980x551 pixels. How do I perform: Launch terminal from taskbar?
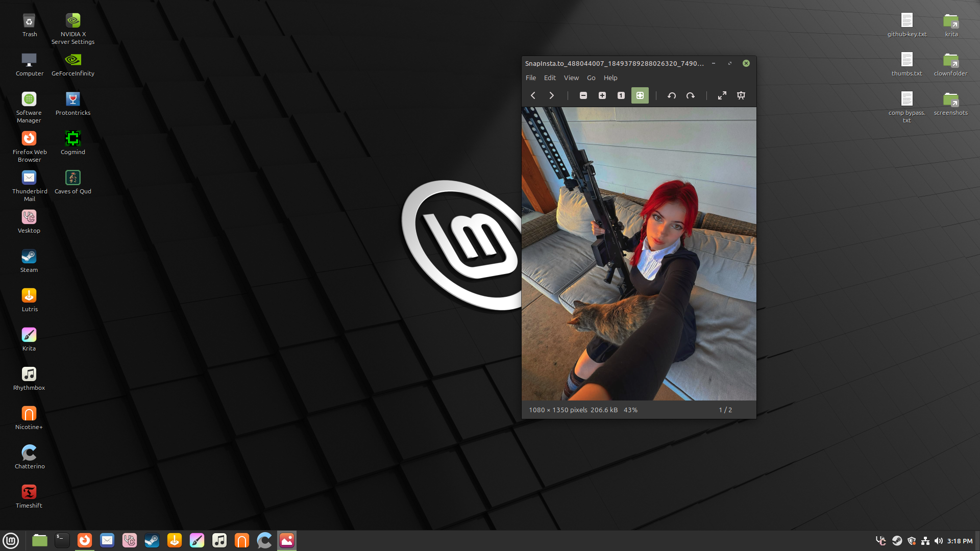pos(62,540)
